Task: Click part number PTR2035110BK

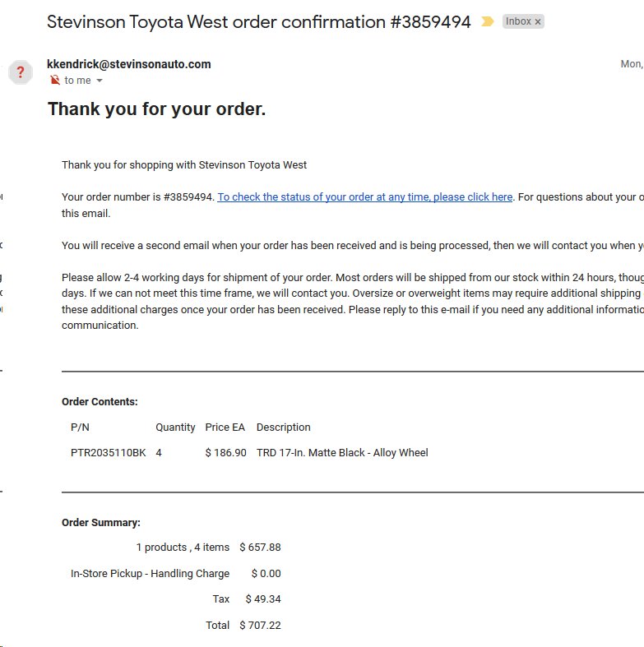Action: click(x=109, y=453)
